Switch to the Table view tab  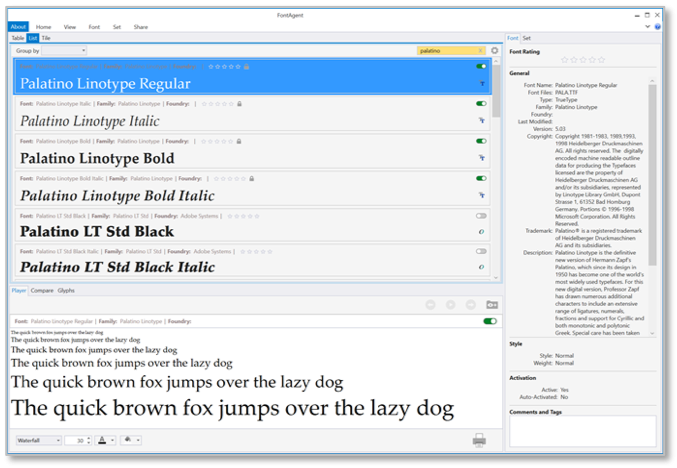18,38
